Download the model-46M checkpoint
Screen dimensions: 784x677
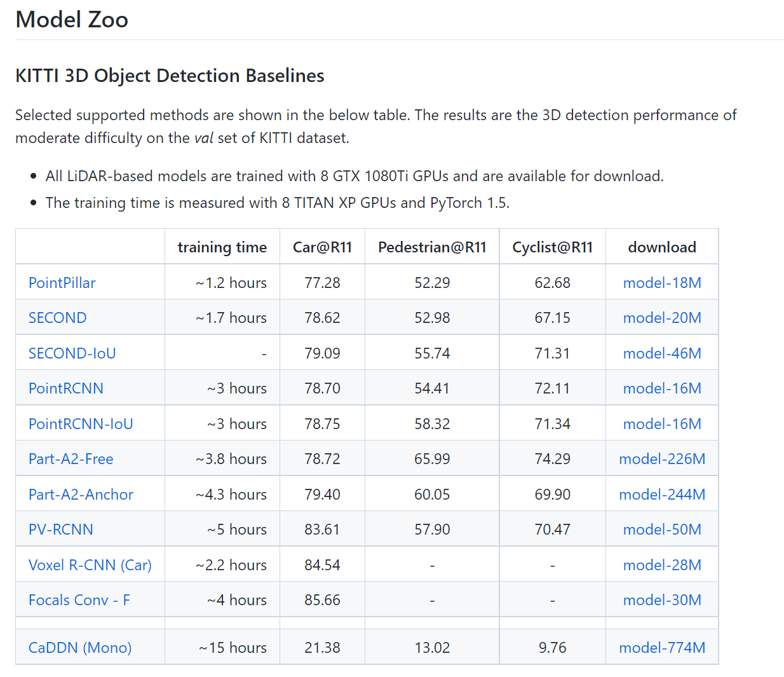tap(662, 353)
